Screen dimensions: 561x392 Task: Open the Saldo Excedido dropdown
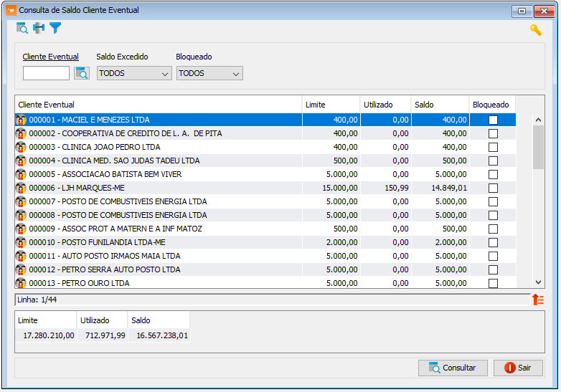134,73
